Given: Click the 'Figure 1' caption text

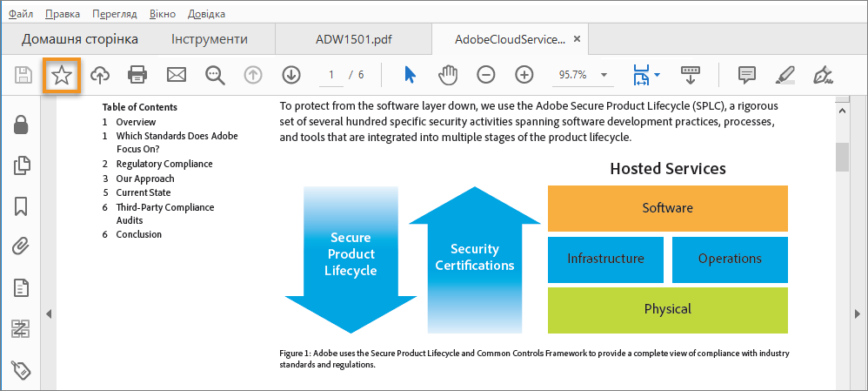Looking at the screenshot, I should 534,359.
